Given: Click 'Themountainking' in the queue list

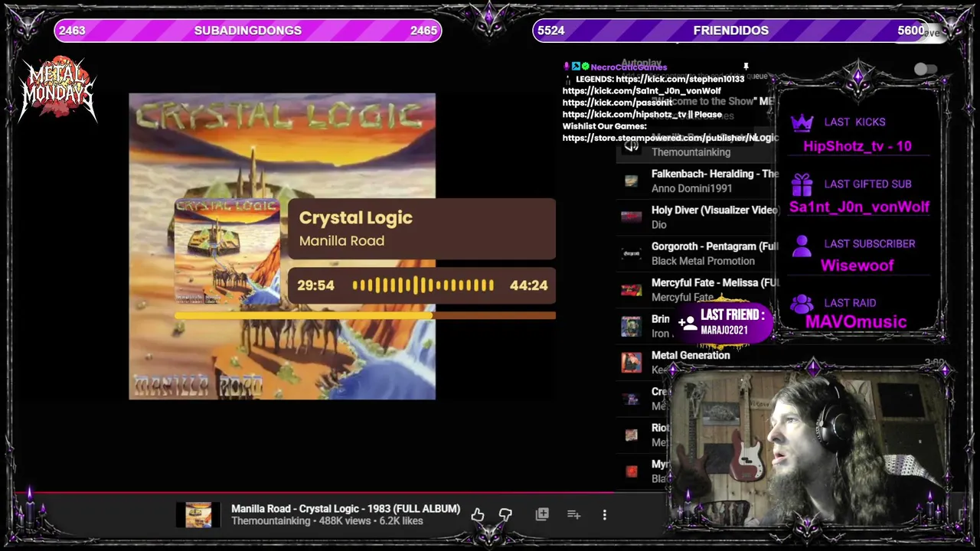Looking at the screenshot, I should point(691,152).
